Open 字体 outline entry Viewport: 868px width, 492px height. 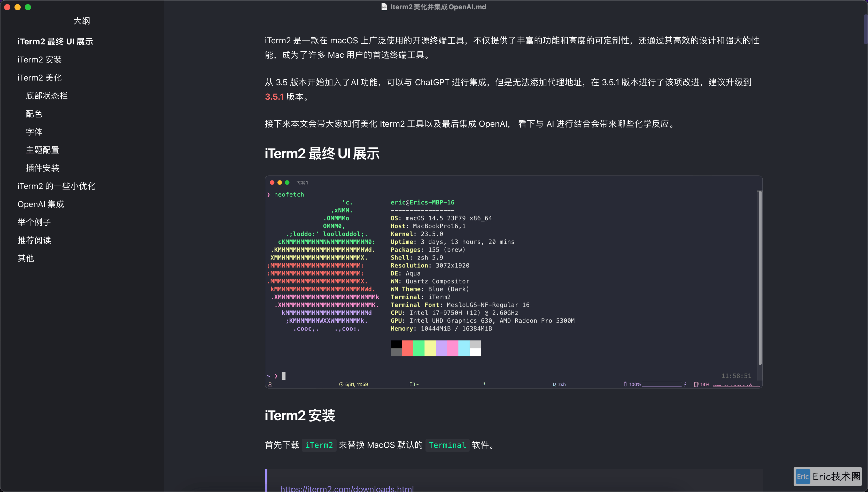coord(34,132)
